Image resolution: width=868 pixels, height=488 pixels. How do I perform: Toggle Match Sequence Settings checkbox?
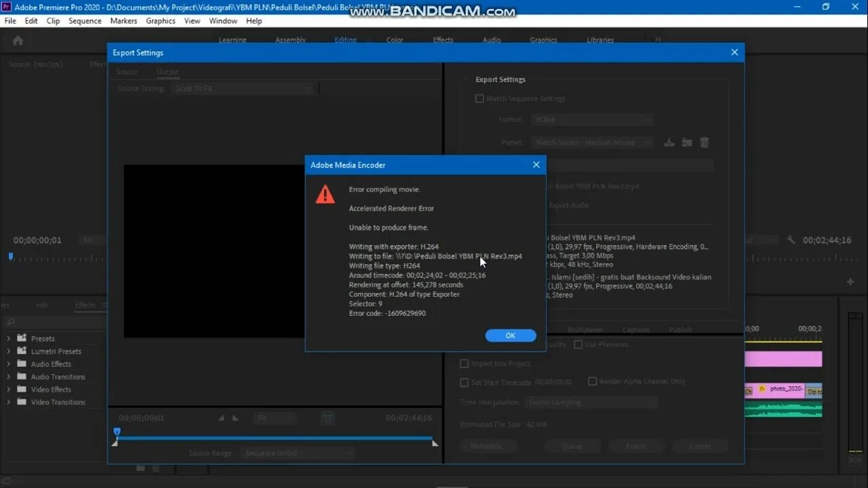pos(479,98)
